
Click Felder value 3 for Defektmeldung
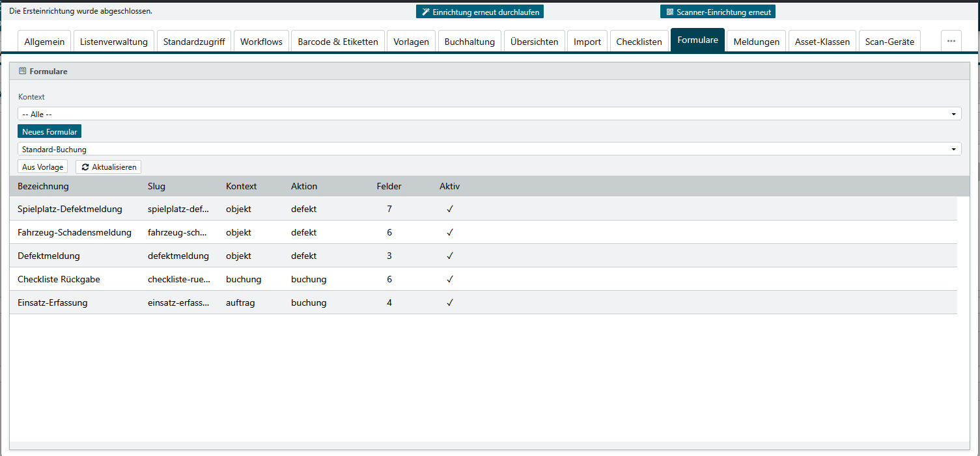tap(389, 256)
